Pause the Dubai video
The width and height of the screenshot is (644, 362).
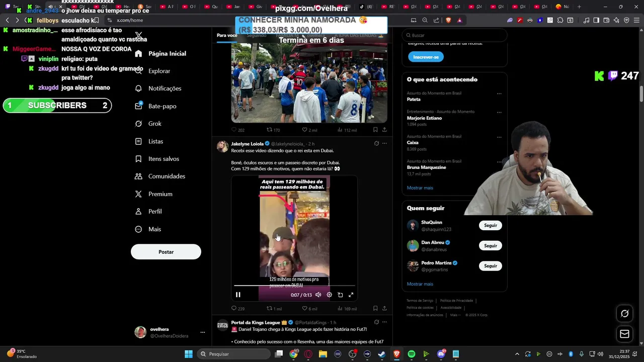[x=238, y=295]
